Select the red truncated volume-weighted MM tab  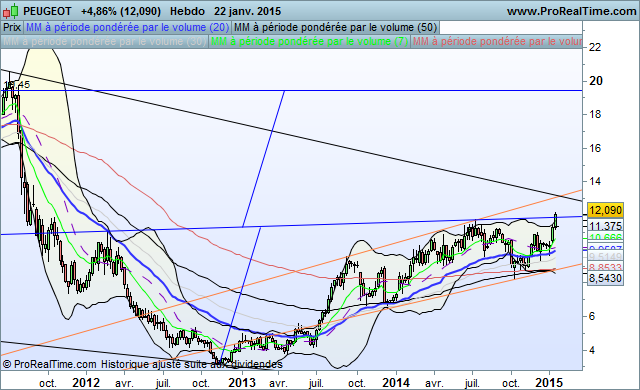(x=496, y=42)
